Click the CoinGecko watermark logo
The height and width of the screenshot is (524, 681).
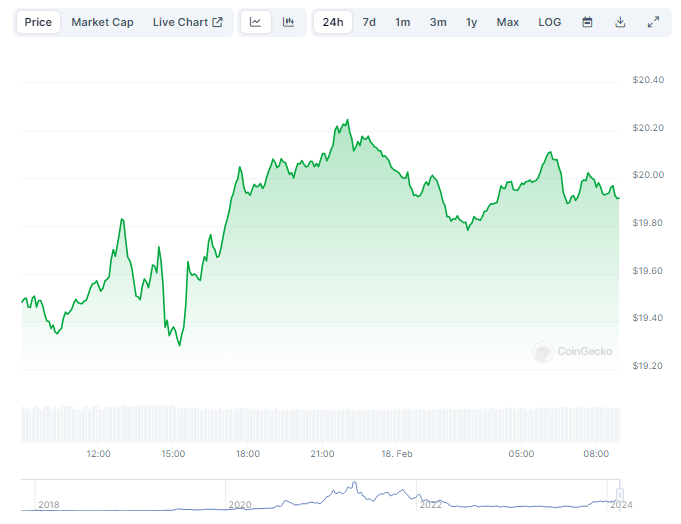point(572,351)
